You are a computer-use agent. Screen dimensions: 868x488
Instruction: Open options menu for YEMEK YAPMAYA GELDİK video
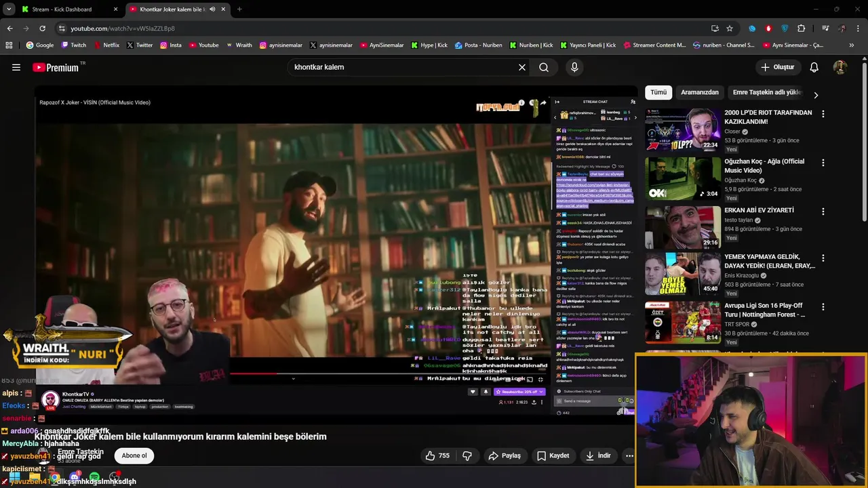pyautogui.click(x=823, y=258)
